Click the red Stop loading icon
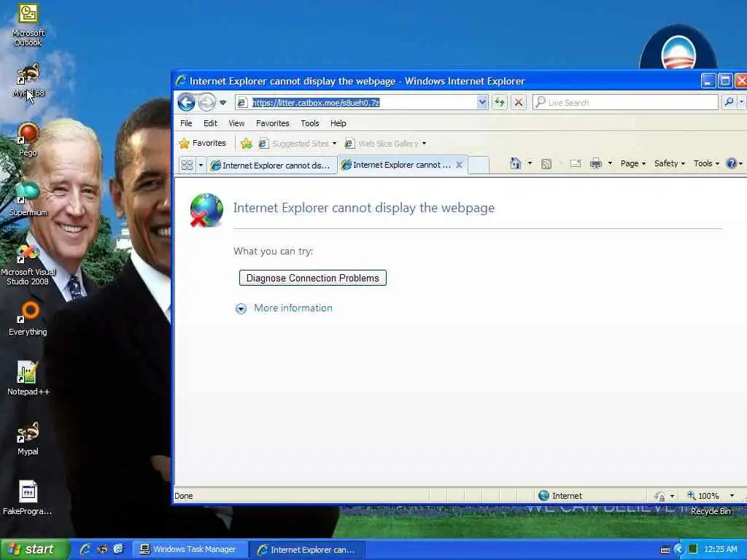The height and width of the screenshot is (560, 747). tap(519, 102)
